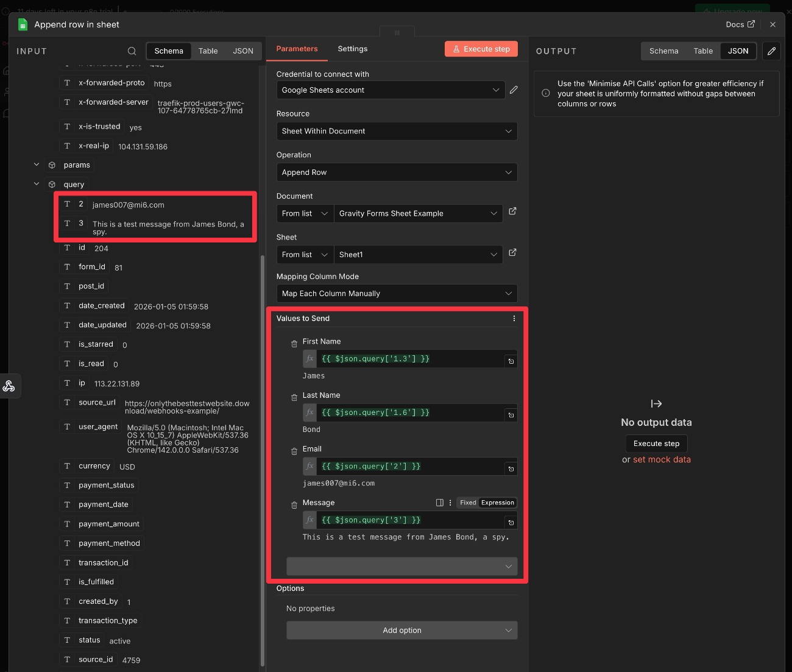792x672 pixels.
Task: Click the Execute step button
Action: click(x=481, y=49)
